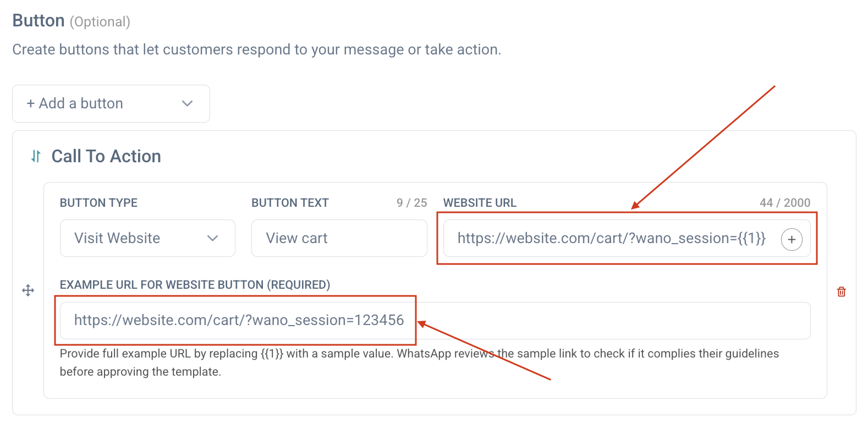Click the Call To Action section heading

click(106, 157)
